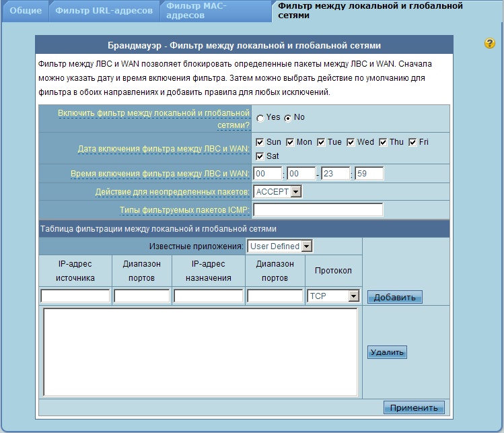Click the IP-адрес назначения column header

click(209, 271)
